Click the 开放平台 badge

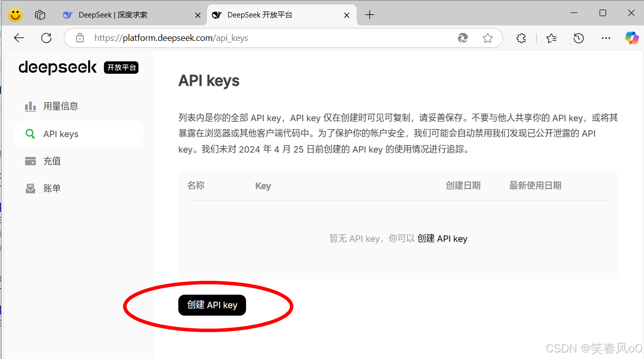coord(121,67)
